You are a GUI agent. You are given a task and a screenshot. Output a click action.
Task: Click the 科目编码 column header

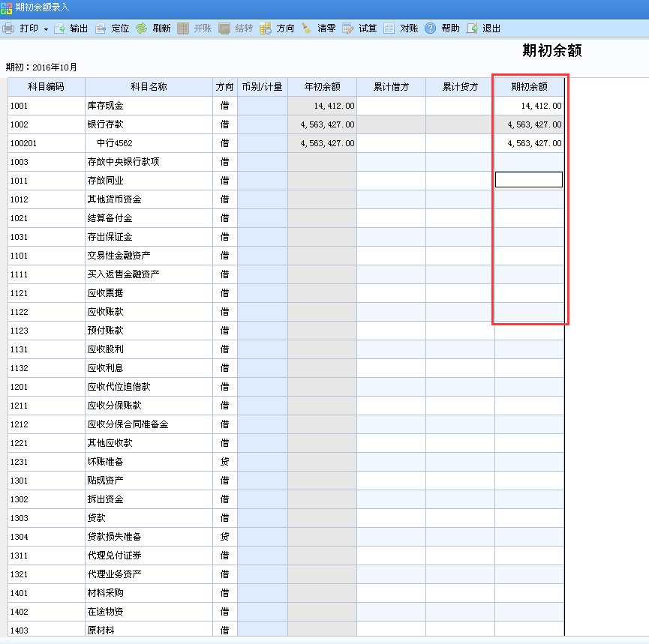47,87
